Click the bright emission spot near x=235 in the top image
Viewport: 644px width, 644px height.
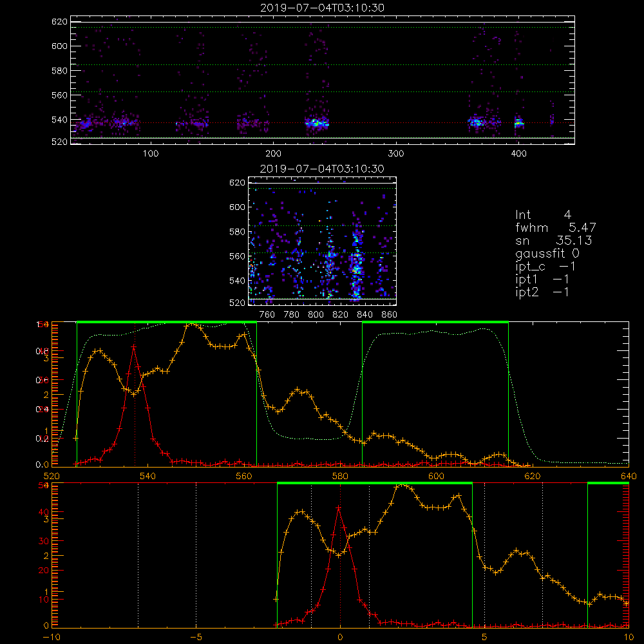(316, 122)
